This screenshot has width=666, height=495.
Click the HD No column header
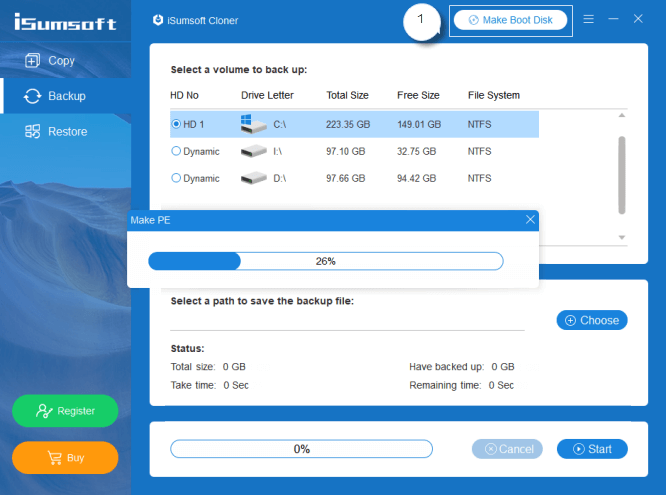(184, 95)
